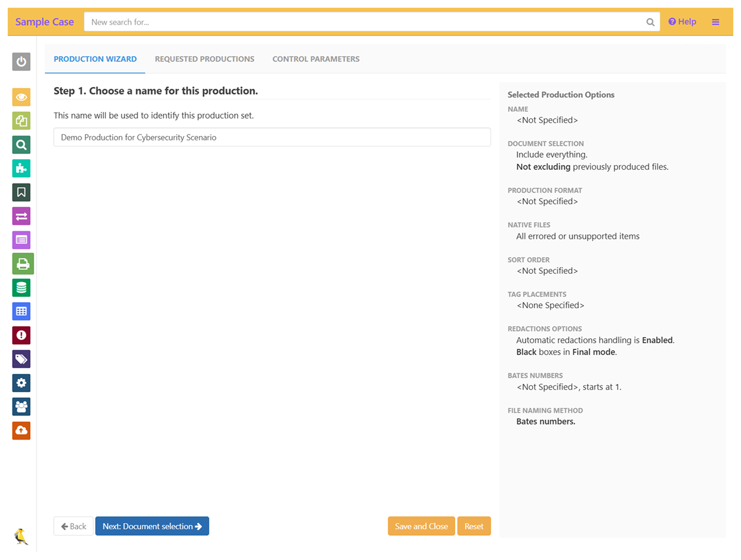Screen dimensions: 741x560
Task: Open the green database stack icon
Action: tap(21, 288)
